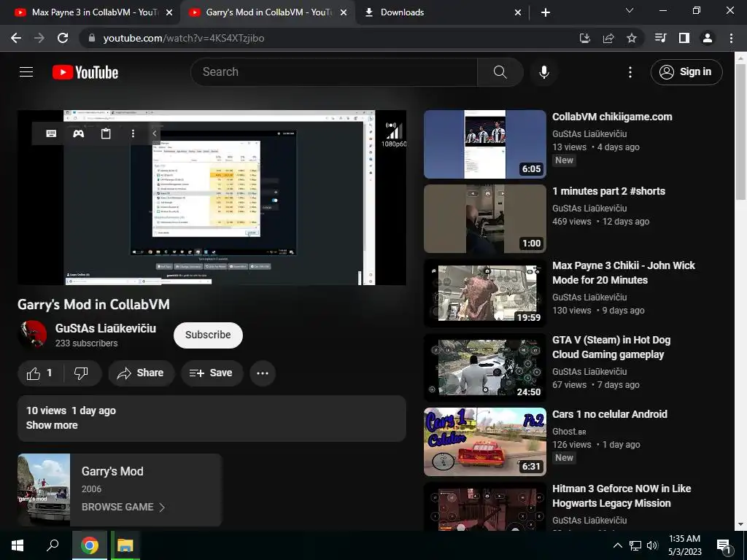Close the Max Payne 3 tab
This screenshot has width=747, height=560.
(169, 13)
